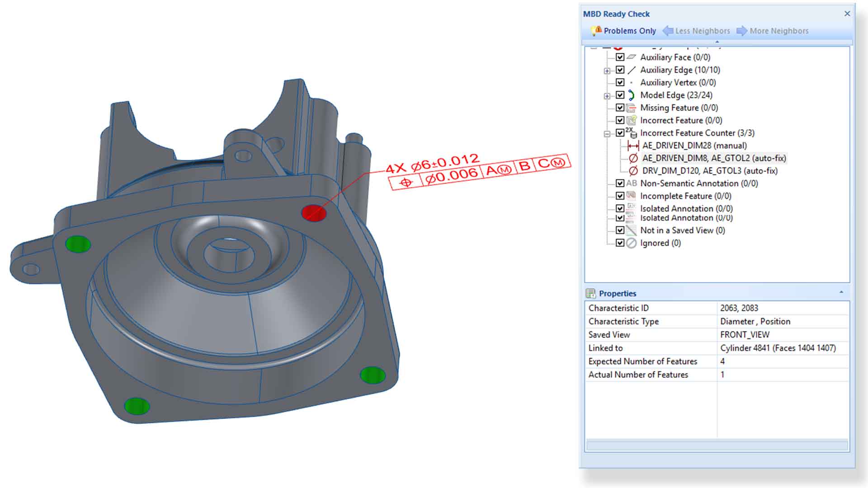
Task: Click the Ignored circle-slash icon
Action: 632,243
